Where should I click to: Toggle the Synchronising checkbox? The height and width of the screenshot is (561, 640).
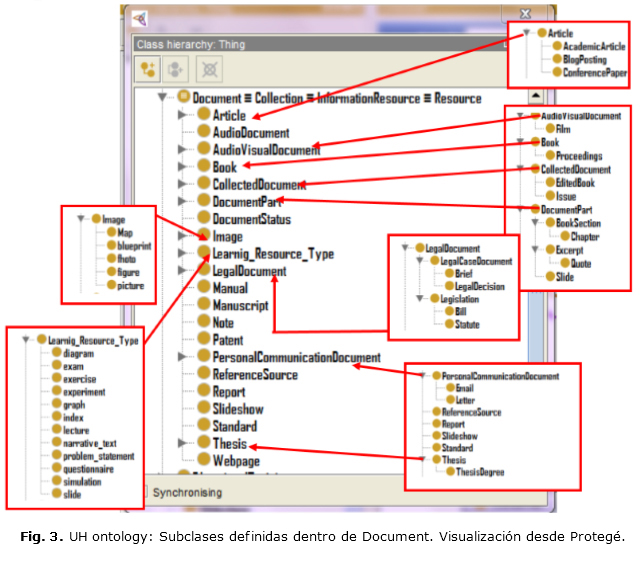coord(142,492)
